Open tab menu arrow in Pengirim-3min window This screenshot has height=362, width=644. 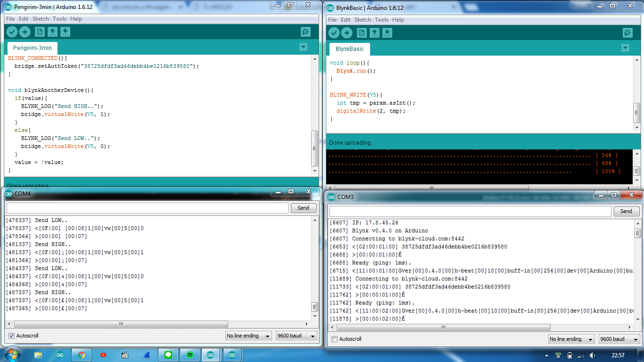pyautogui.click(x=303, y=47)
